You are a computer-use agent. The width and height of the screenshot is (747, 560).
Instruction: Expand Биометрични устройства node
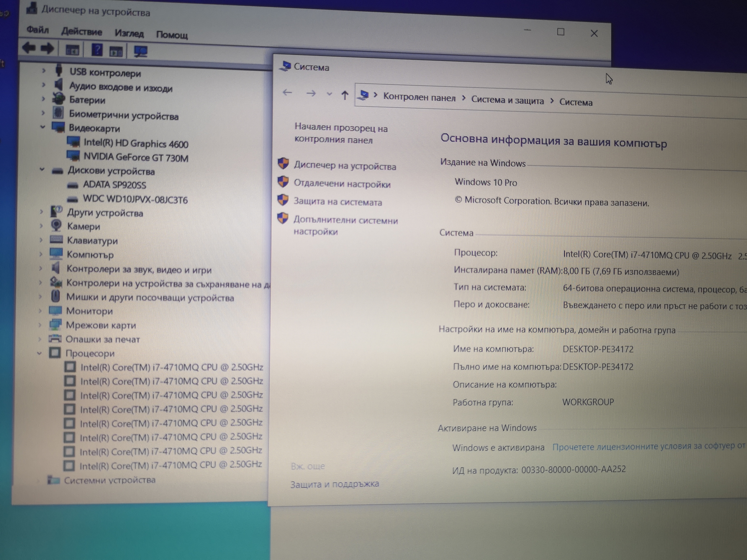point(43,113)
